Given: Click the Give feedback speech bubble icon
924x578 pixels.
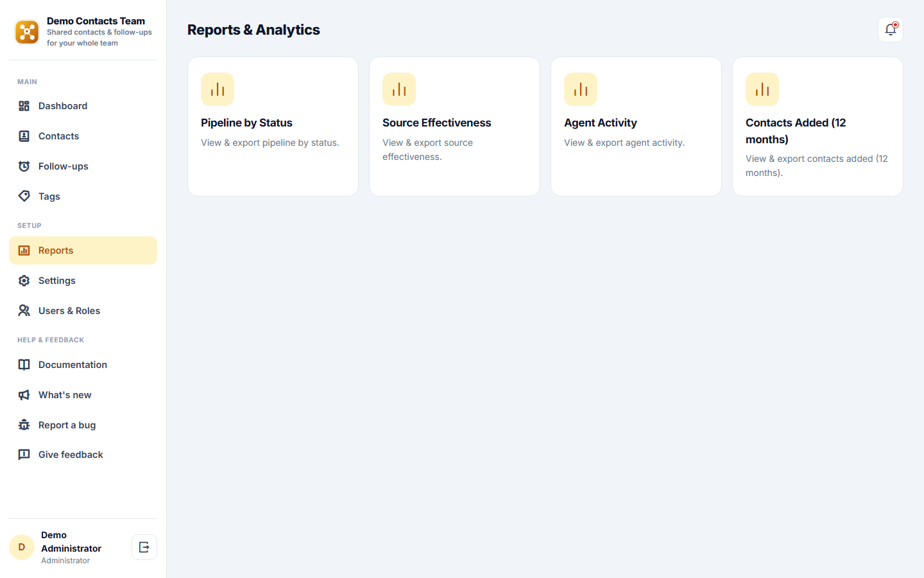Looking at the screenshot, I should click(x=24, y=455).
